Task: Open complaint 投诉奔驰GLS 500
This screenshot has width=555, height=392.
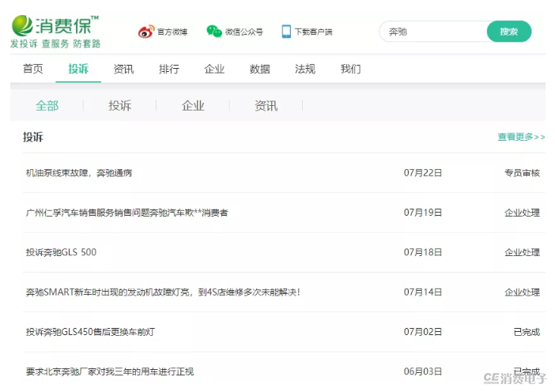Action: 61,252
